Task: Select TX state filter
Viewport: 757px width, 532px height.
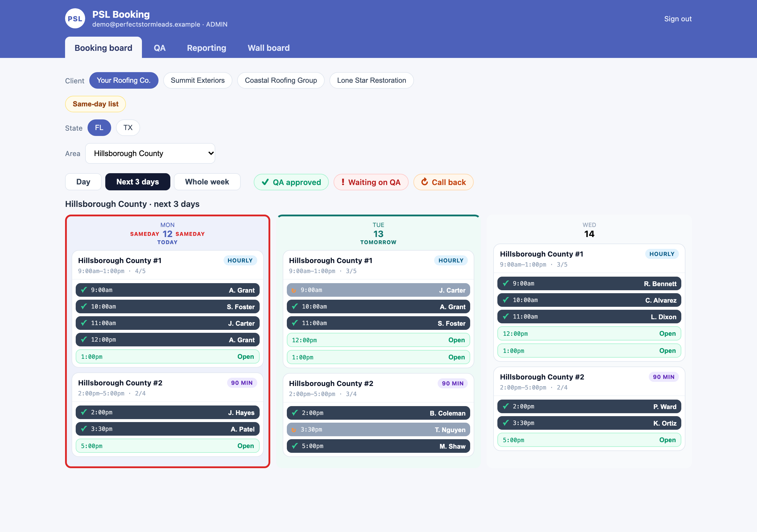Action: click(x=128, y=128)
